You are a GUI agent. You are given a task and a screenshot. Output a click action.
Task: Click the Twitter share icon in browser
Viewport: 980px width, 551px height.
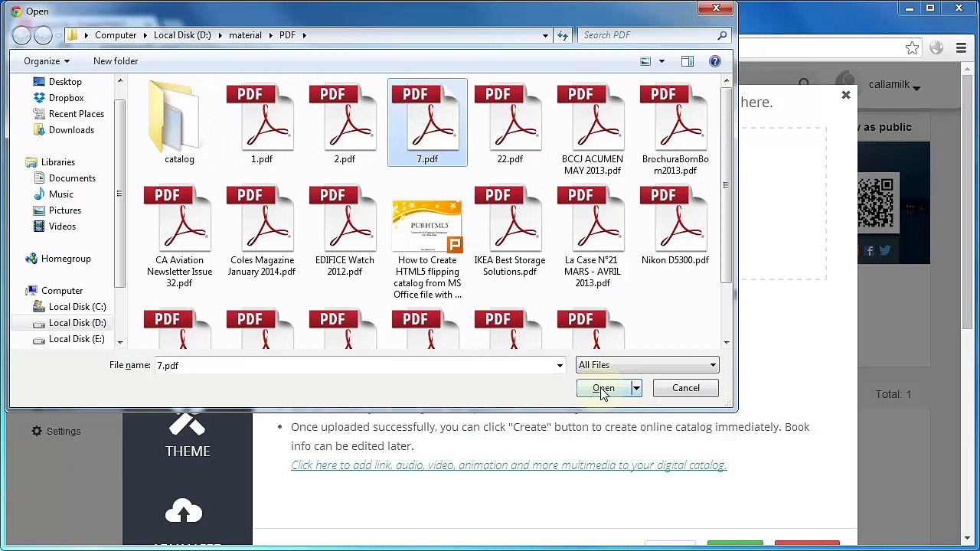coord(885,250)
